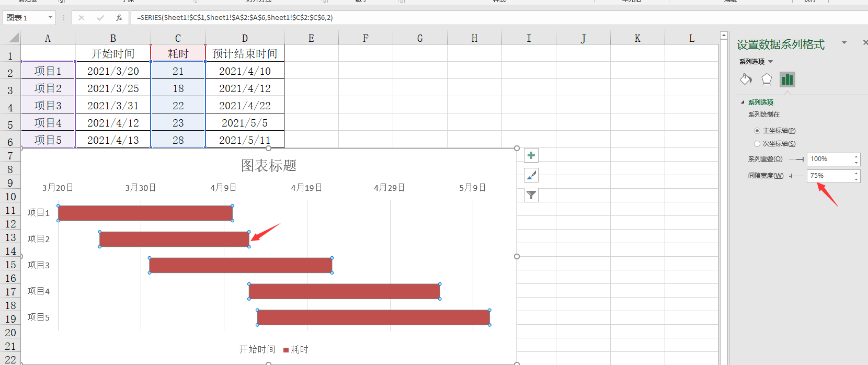Click cell with date 2021/3/20
The width and height of the screenshot is (868, 365).
113,71
